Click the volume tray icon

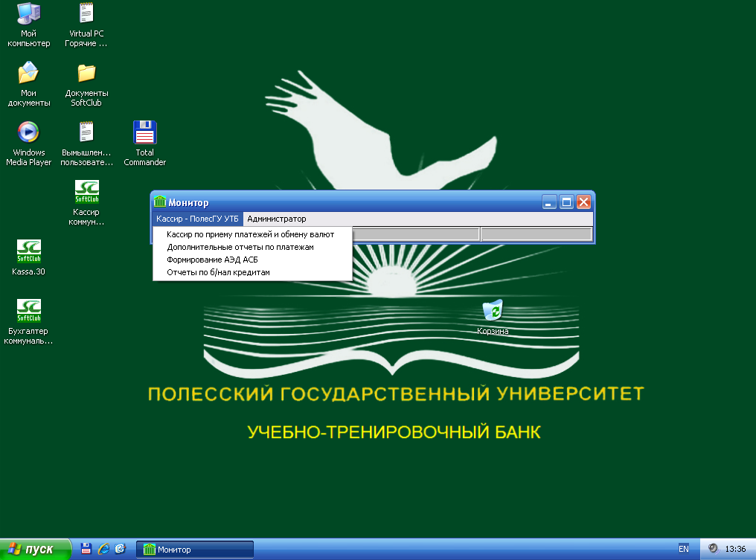pyautogui.click(x=713, y=548)
